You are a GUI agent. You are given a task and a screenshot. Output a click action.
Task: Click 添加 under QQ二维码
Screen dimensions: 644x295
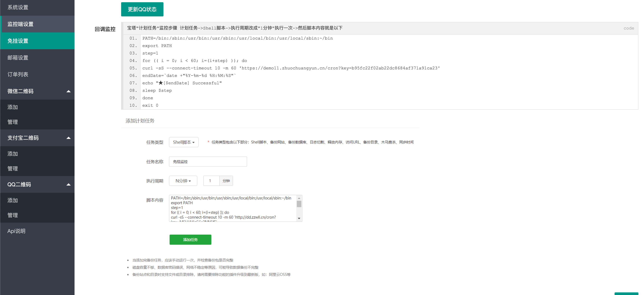37,200
